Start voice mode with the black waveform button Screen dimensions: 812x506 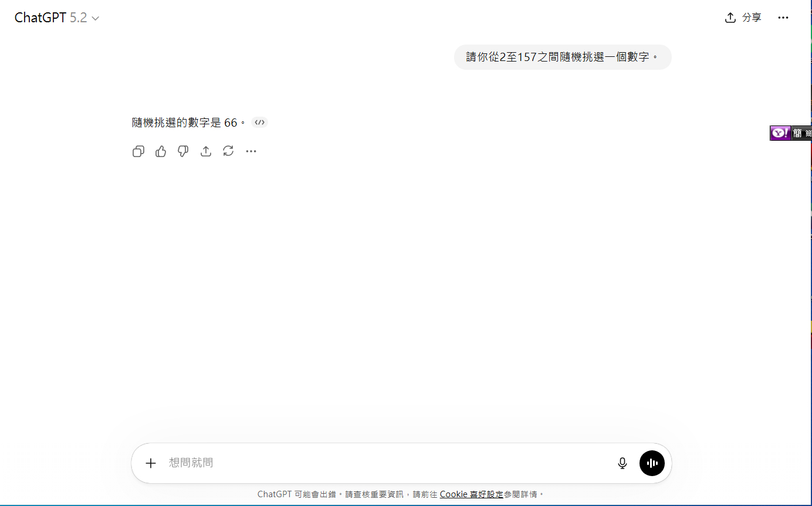pyautogui.click(x=652, y=463)
